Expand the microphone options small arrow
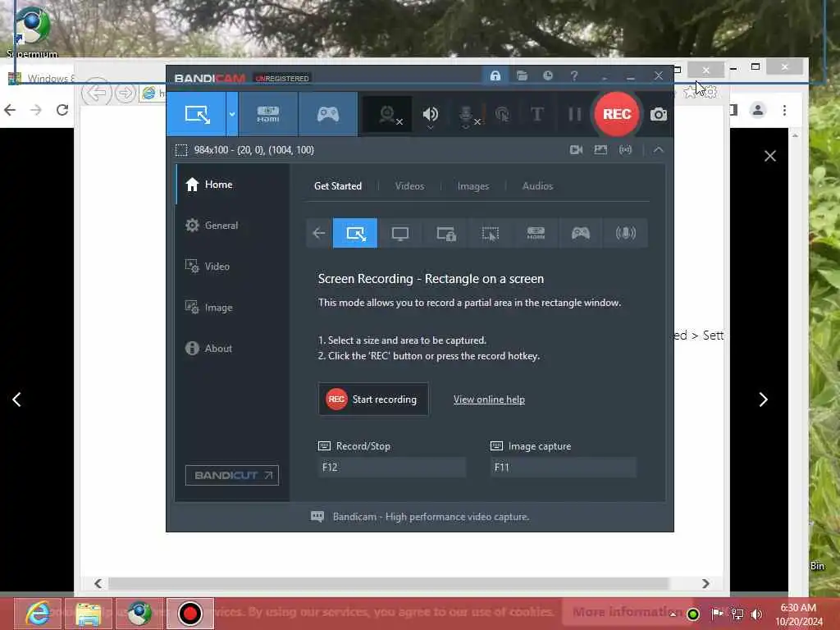The width and height of the screenshot is (840, 630). pyautogui.click(x=465, y=127)
